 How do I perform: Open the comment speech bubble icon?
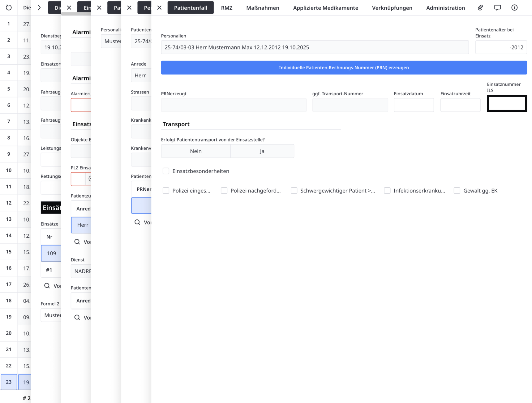tap(497, 8)
